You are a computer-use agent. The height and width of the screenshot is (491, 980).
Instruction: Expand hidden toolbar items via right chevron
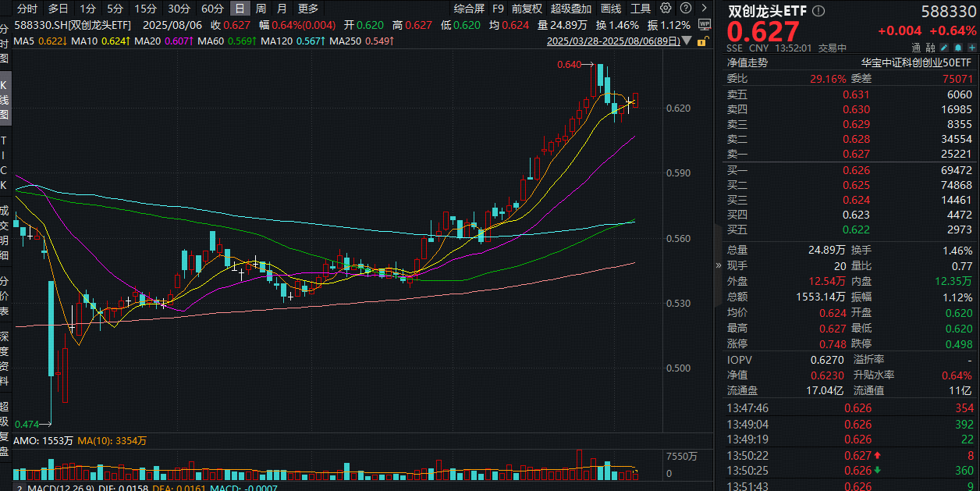point(704,9)
